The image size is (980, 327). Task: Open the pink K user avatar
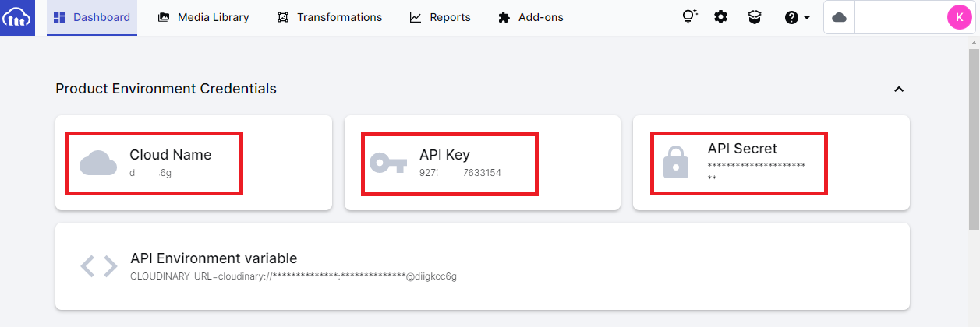point(959,17)
